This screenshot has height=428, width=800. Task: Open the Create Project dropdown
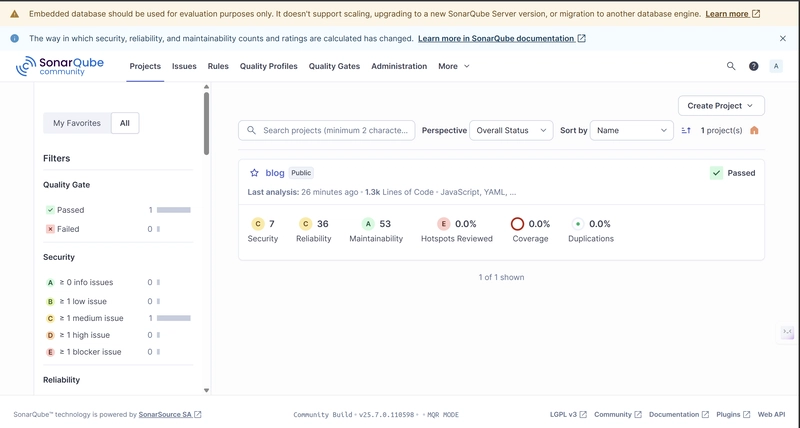pos(720,105)
